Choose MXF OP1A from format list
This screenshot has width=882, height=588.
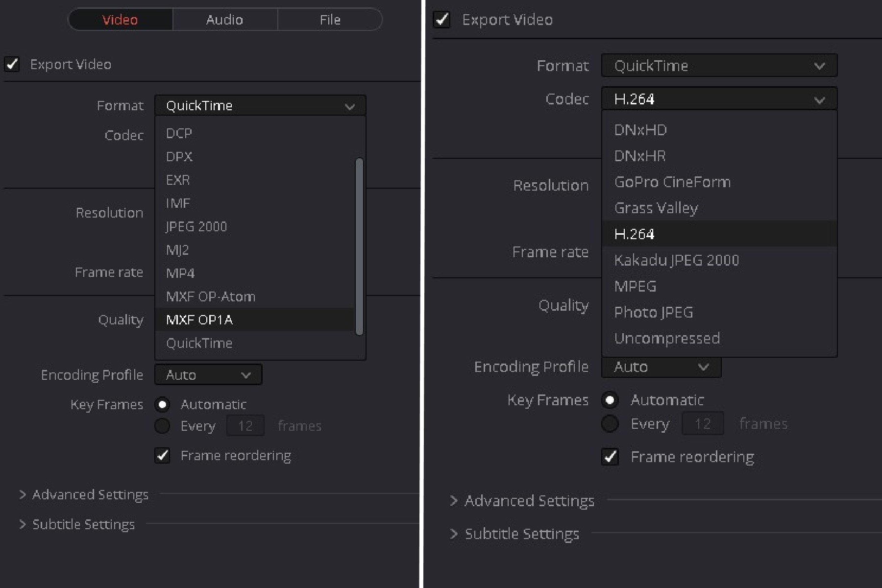point(199,320)
